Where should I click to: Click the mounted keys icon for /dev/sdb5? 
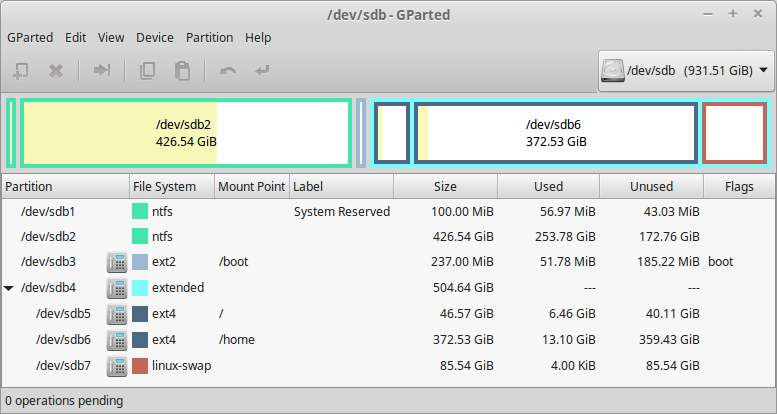[117, 314]
